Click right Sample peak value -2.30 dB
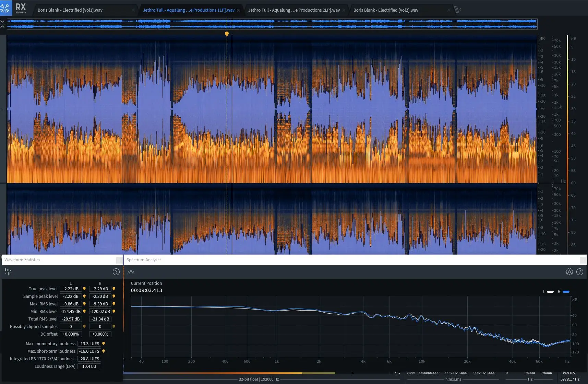This screenshot has width=588, height=384. coord(100,296)
